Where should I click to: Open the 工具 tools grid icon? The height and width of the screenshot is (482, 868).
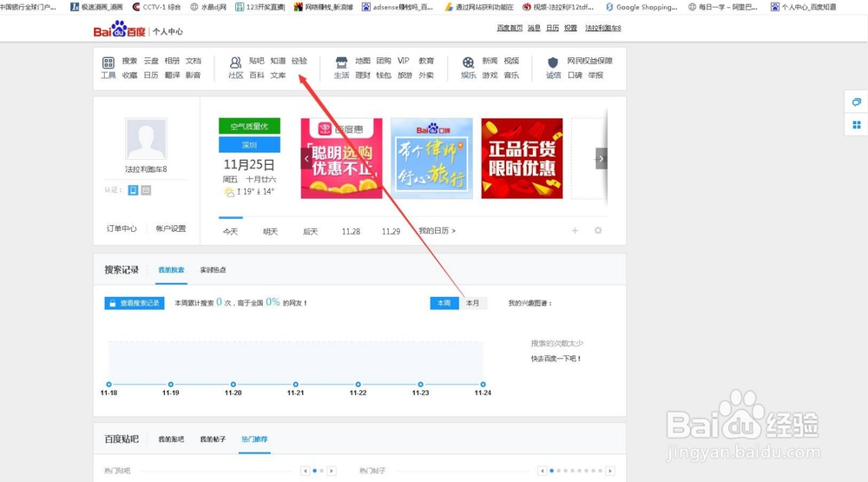[108, 62]
